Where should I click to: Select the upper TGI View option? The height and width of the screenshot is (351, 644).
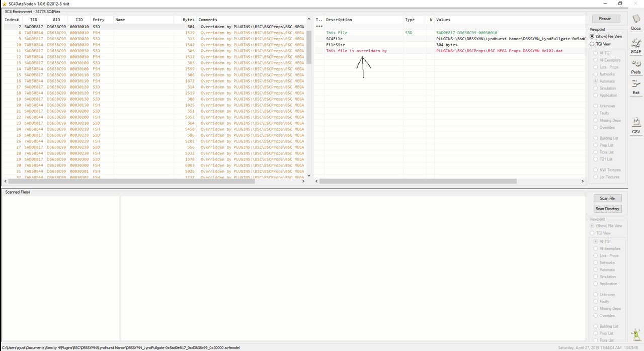click(600, 44)
